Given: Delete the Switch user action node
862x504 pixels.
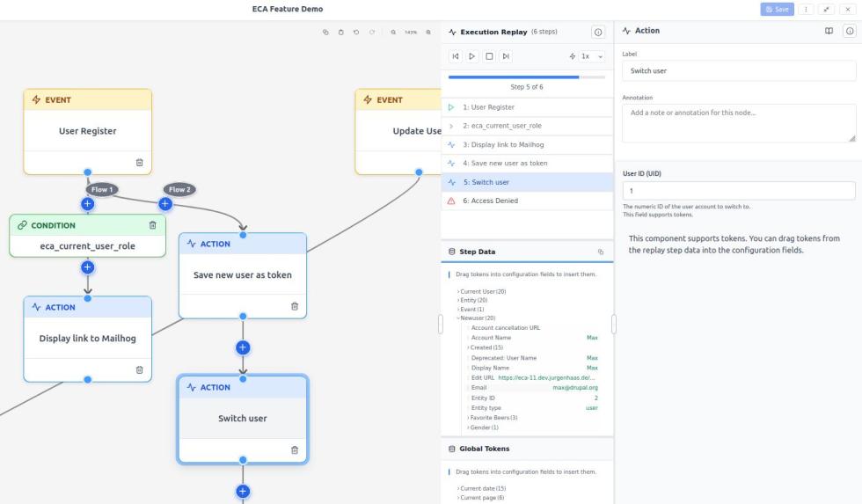Looking at the screenshot, I should [295, 450].
